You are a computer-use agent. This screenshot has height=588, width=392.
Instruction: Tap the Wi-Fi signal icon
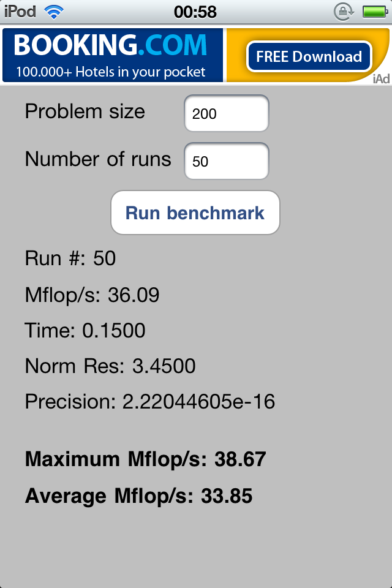(54, 12)
